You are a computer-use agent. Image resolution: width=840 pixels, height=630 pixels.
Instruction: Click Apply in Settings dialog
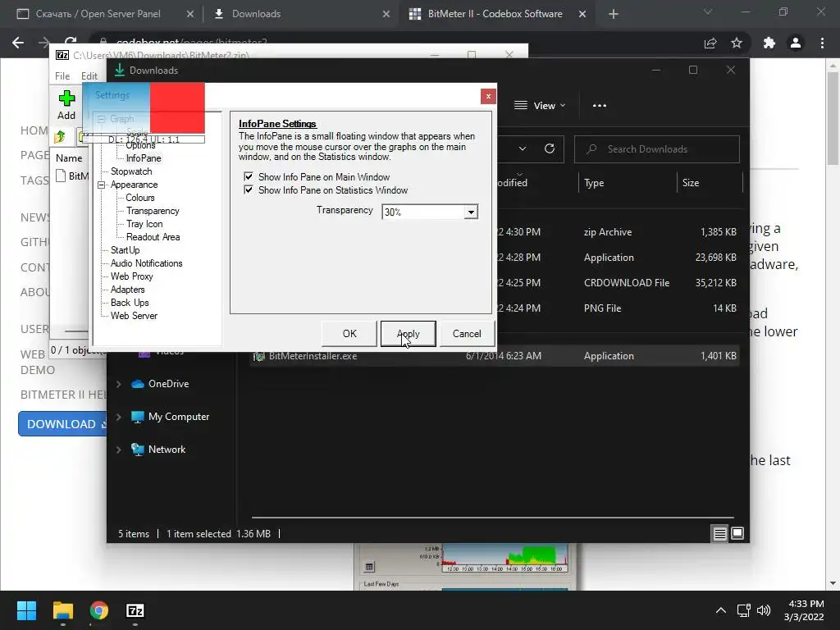tap(409, 334)
